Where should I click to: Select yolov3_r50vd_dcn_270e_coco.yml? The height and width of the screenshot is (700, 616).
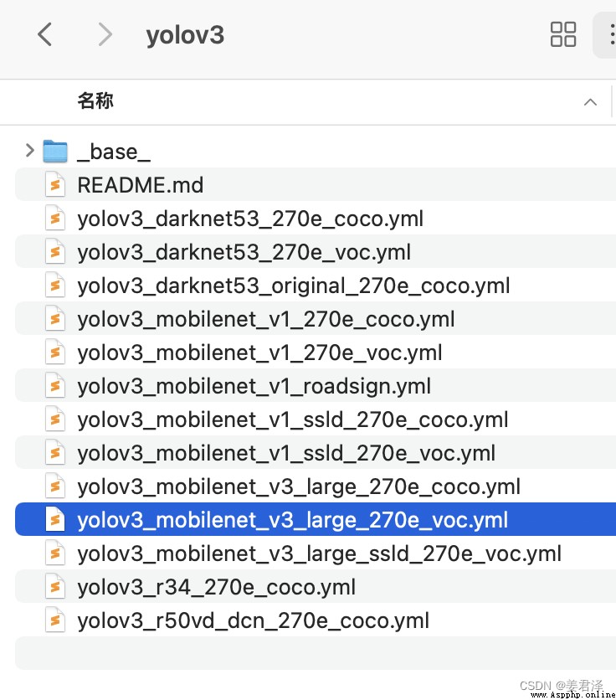coord(316,620)
